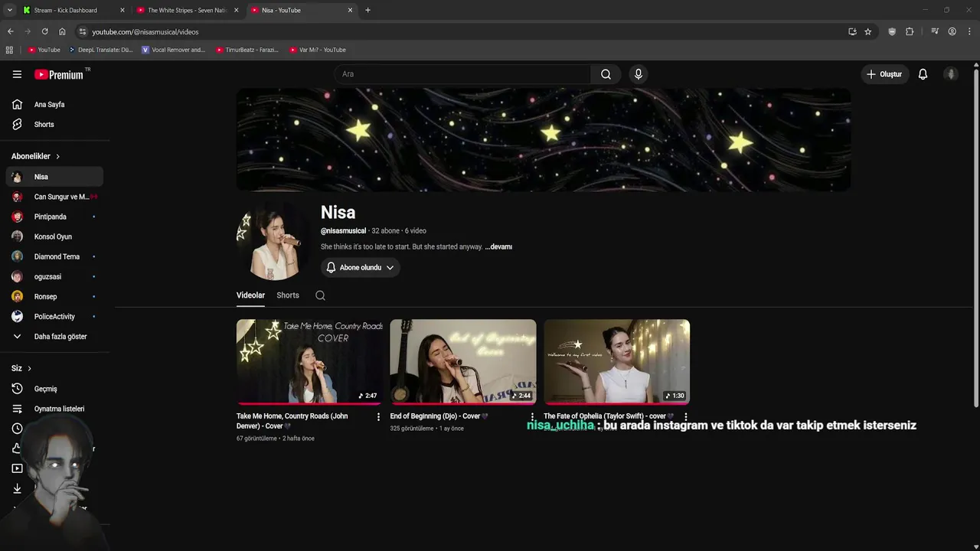Image resolution: width=980 pixels, height=551 pixels.
Task: Open Abone olundu subscription dropdown
Action: pos(360,267)
